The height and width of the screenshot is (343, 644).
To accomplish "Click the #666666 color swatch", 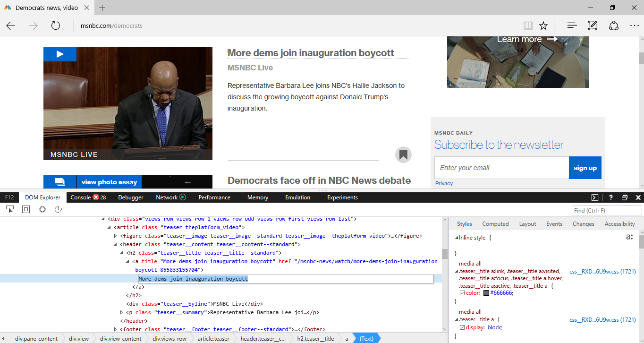I will point(486,293).
